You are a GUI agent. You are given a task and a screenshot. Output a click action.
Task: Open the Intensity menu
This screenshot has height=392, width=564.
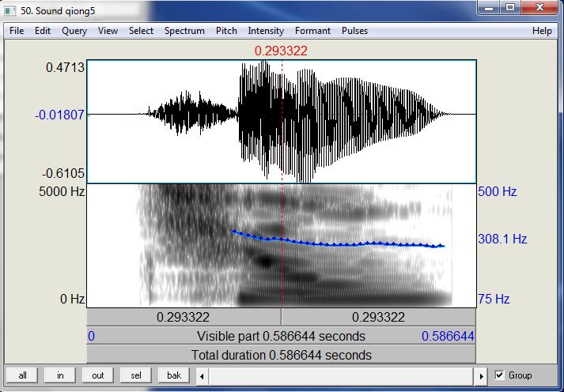tap(266, 31)
